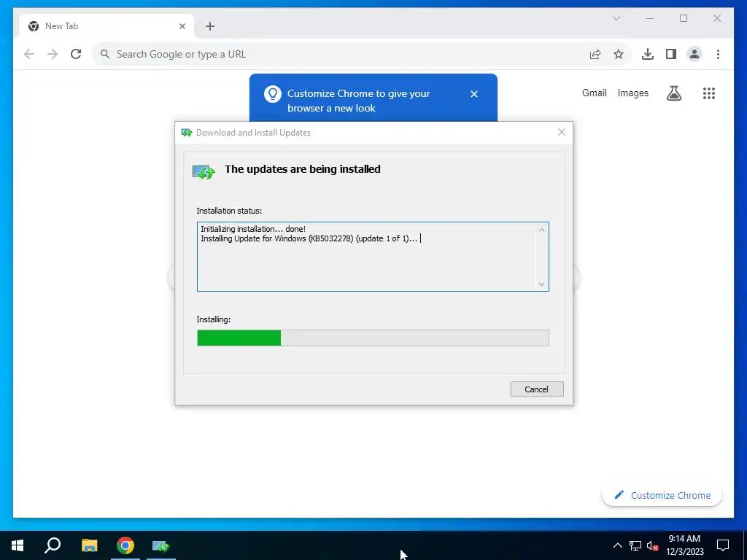Viewport: 747px width, 560px height.
Task: Click the installation status text box
Action: pos(373,256)
